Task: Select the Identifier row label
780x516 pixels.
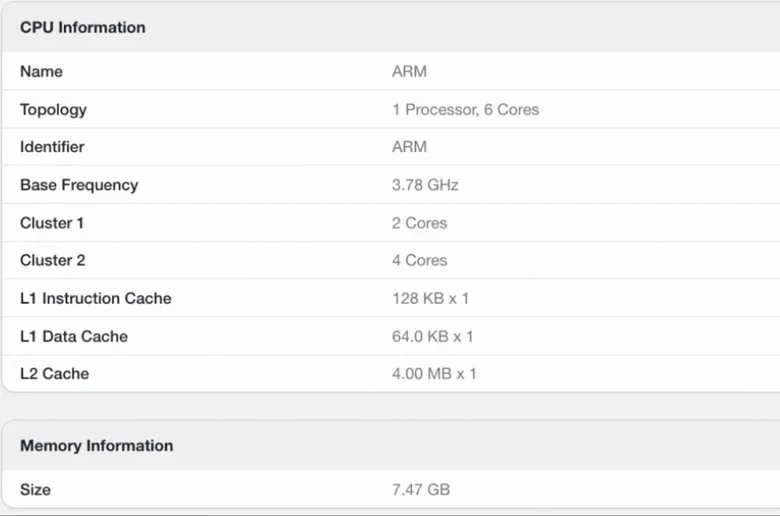Action: tap(52, 147)
